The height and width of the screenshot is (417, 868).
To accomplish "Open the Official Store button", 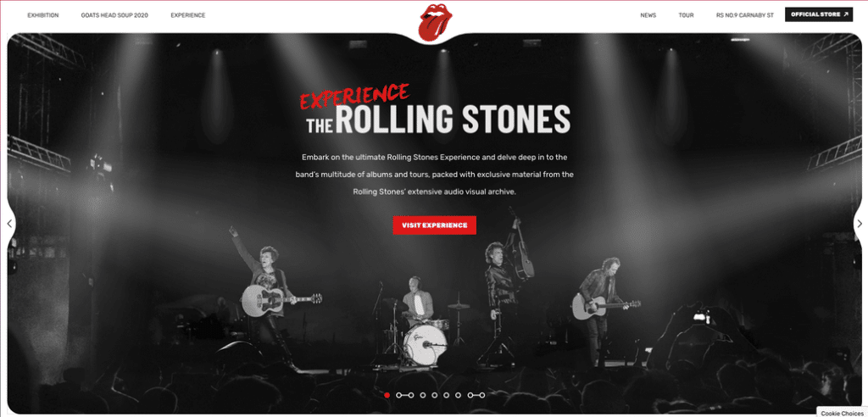I will point(819,15).
